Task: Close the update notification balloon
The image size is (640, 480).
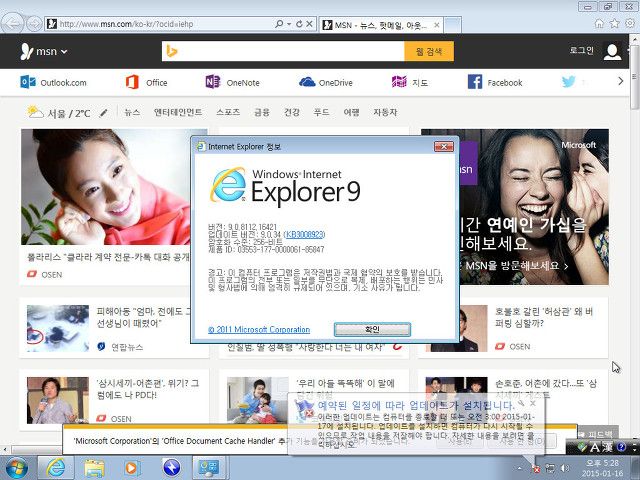Action: point(533,403)
